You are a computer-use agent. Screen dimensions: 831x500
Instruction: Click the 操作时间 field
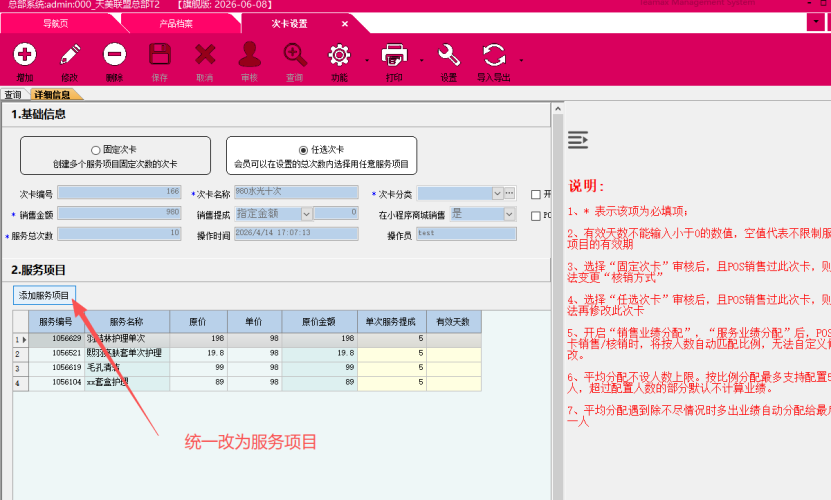coord(296,233)
